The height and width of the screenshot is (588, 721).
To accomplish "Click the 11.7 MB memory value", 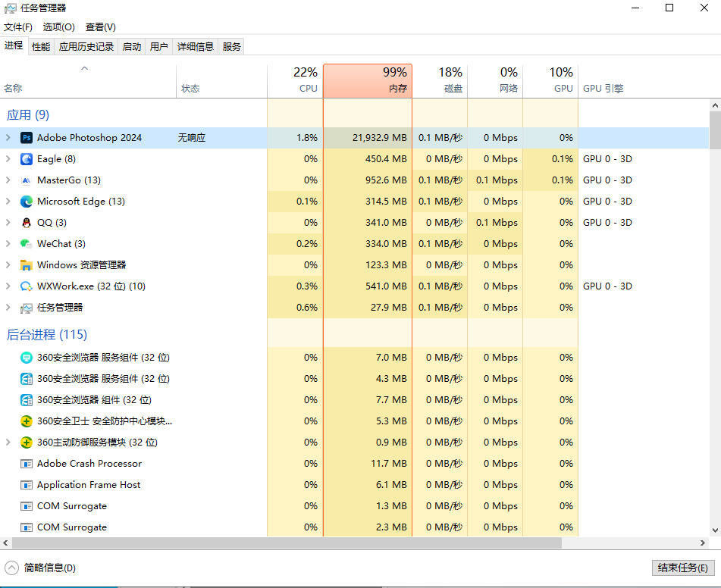I will [x=388, y=464].
